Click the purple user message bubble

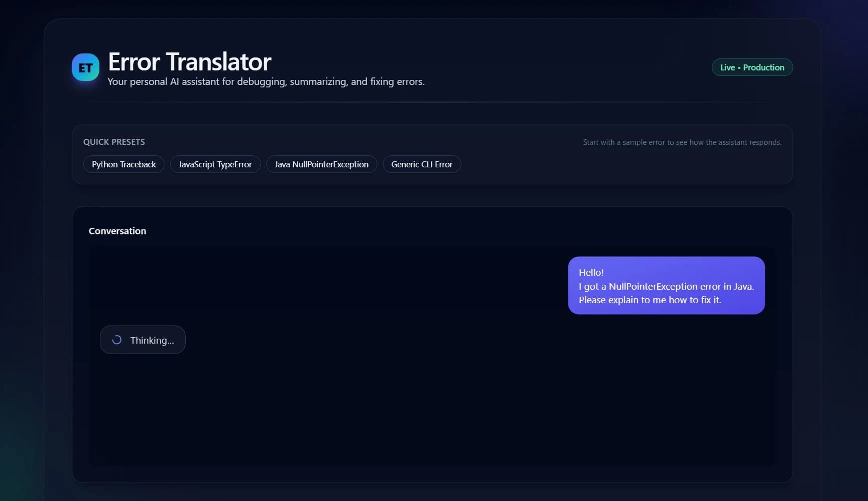pyautogui.click(x=666, y=286)
